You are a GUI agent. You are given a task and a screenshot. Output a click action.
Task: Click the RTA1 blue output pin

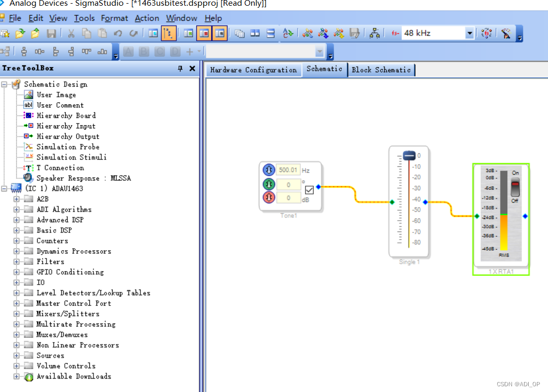click(x=525, y=216)
